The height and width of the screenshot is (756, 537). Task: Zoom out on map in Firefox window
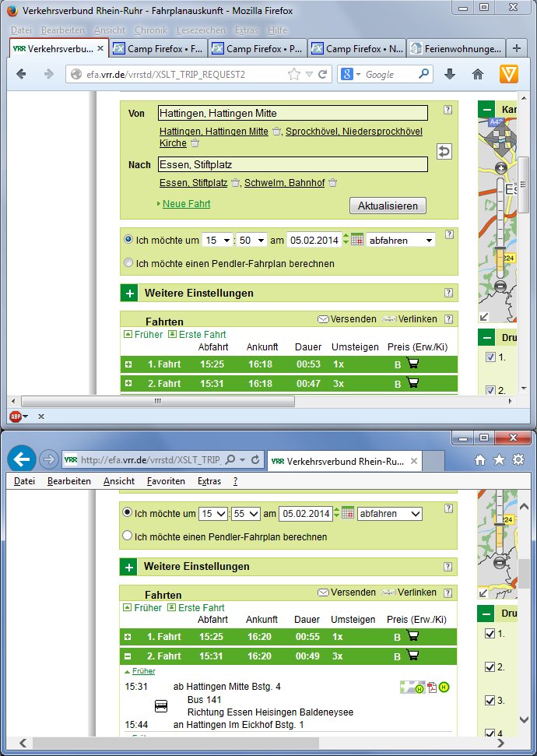[500, 286]
